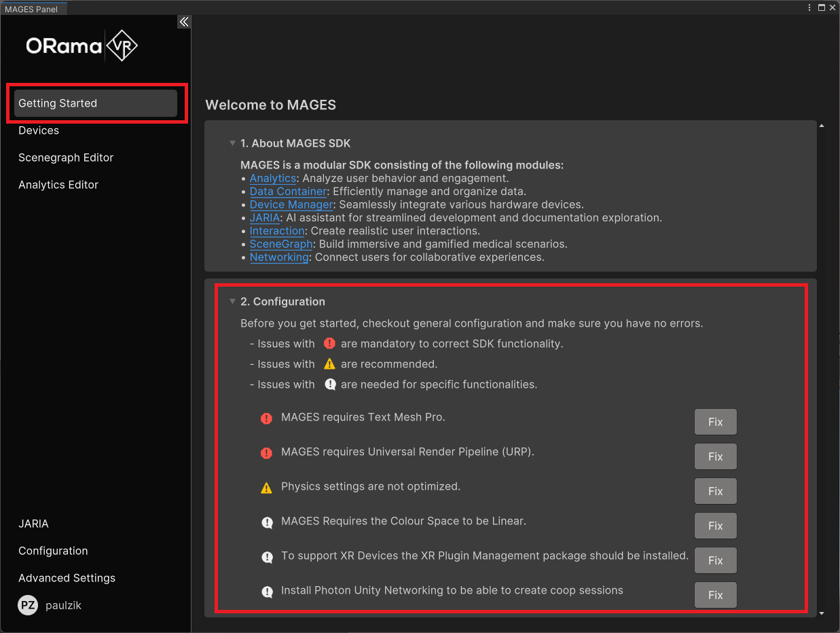The image size is (840, 633).
Task: Open the Devices page in sidebar
Action: pos(39,130)
